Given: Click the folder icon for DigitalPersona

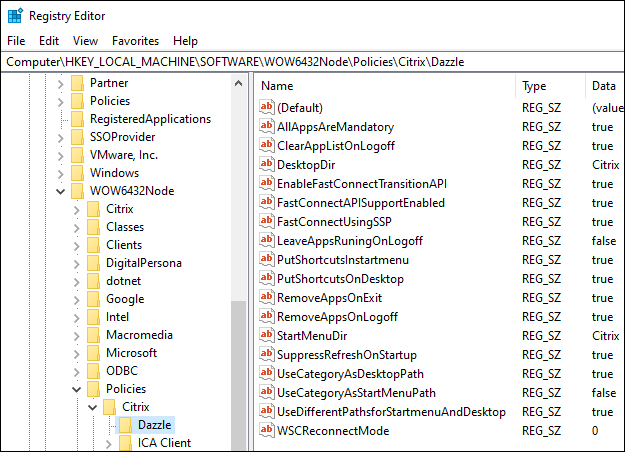Looking at the screenshot, I should (94, 263).
